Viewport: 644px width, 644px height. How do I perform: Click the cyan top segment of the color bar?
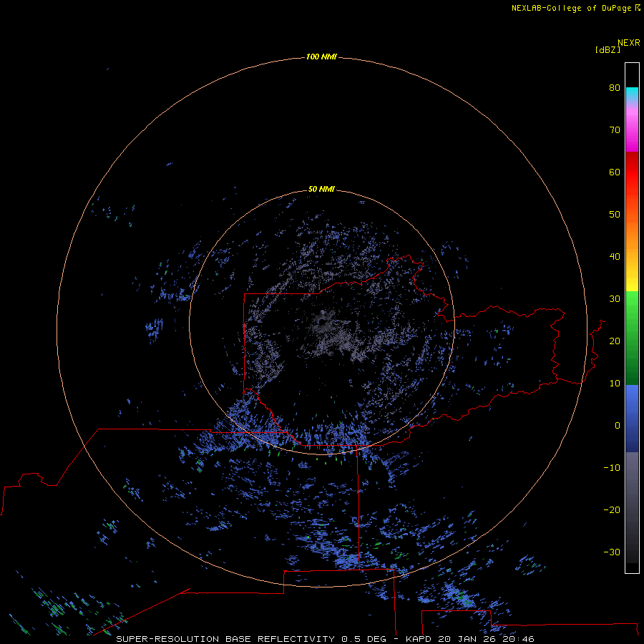point(632,94)
